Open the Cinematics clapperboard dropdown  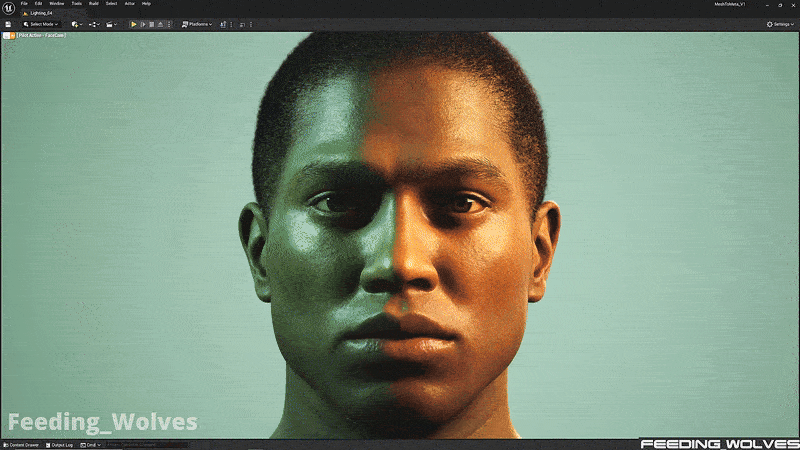(111, 24)
